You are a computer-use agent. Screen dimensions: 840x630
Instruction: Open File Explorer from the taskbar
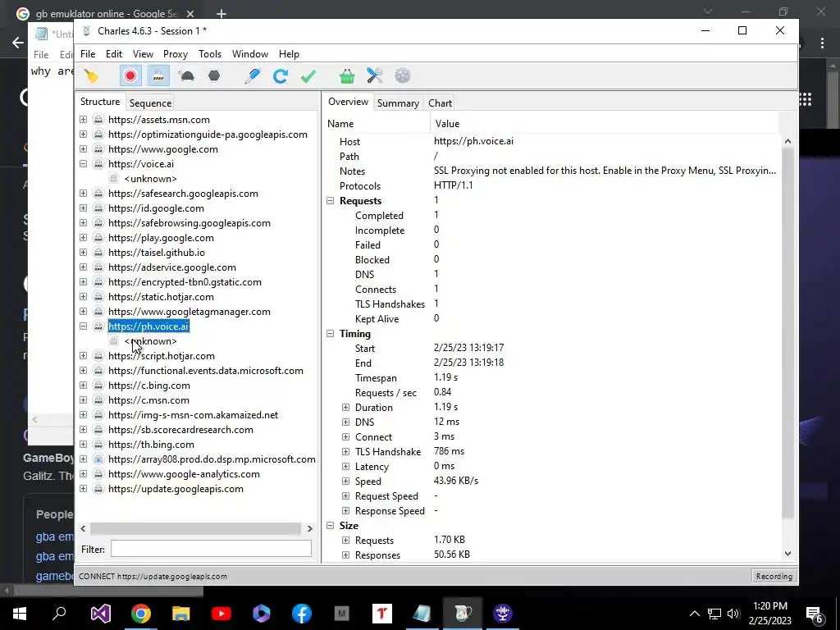(181, 614)
